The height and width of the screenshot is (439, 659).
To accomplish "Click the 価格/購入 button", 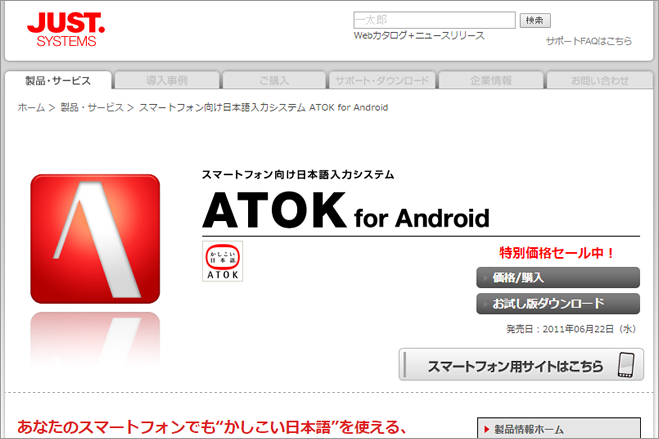I will click(x=558, y=278).
